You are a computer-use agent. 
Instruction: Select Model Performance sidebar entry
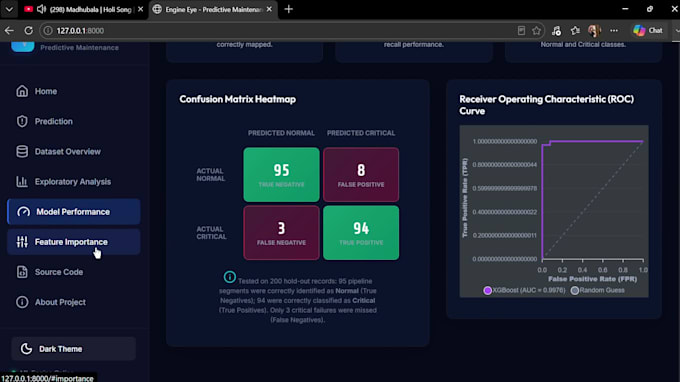[x=74, y=212]
